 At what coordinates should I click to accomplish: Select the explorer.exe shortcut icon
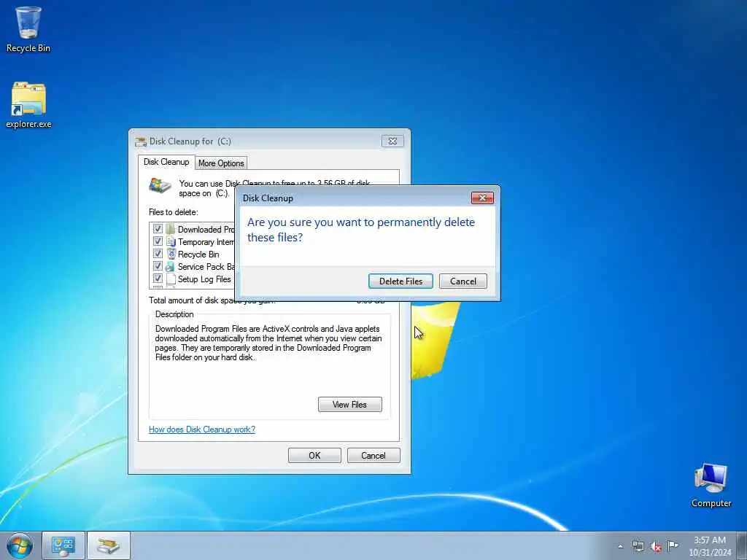pyautogui.click(x=28, y=105)
